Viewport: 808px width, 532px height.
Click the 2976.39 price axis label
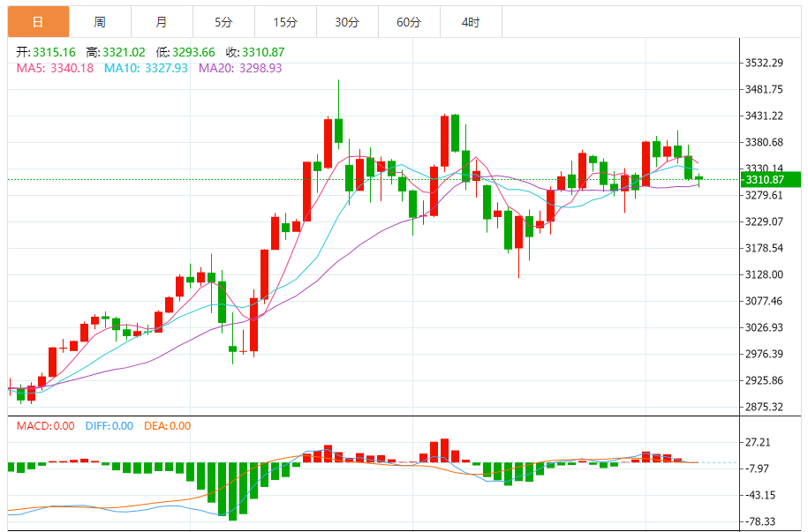tap(764, 354)
